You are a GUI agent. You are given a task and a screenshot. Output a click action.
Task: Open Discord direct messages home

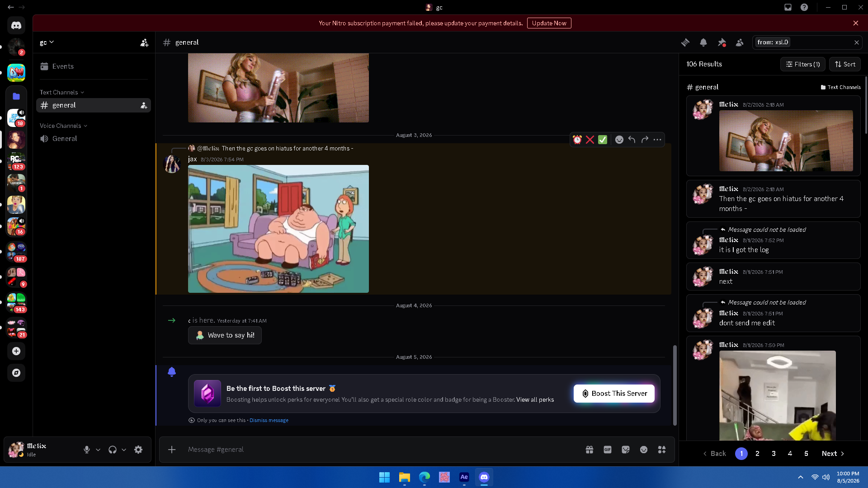pyautogui.click(x=16, y=25)
